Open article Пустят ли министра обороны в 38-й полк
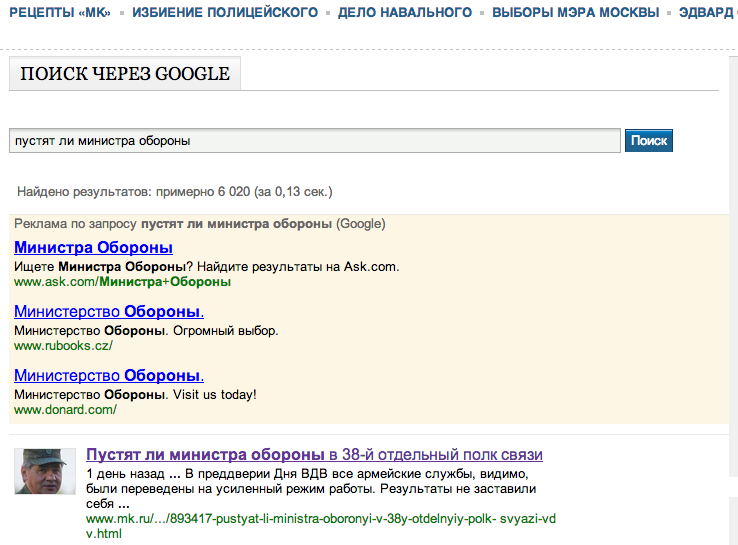Viewport: 738px width, 545px height. [x=314, y=454]
